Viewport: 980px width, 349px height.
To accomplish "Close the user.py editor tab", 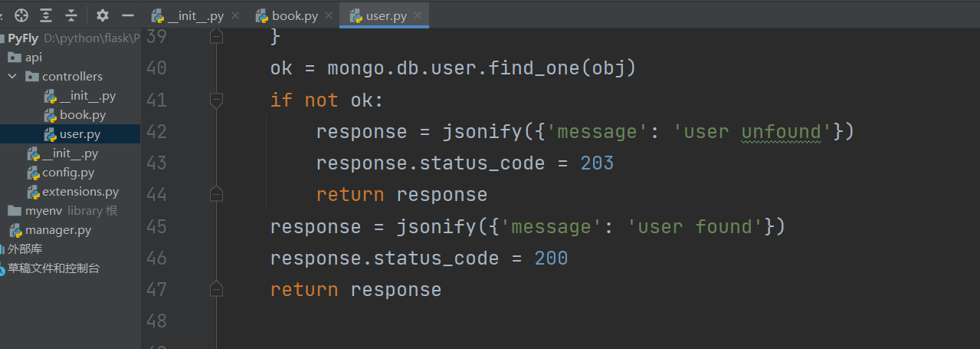I will [x=418, y=15].
